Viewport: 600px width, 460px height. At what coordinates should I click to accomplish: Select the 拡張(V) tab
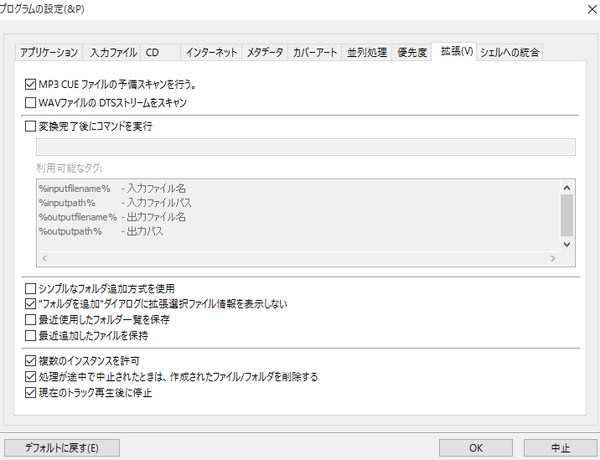pos(454,51)
